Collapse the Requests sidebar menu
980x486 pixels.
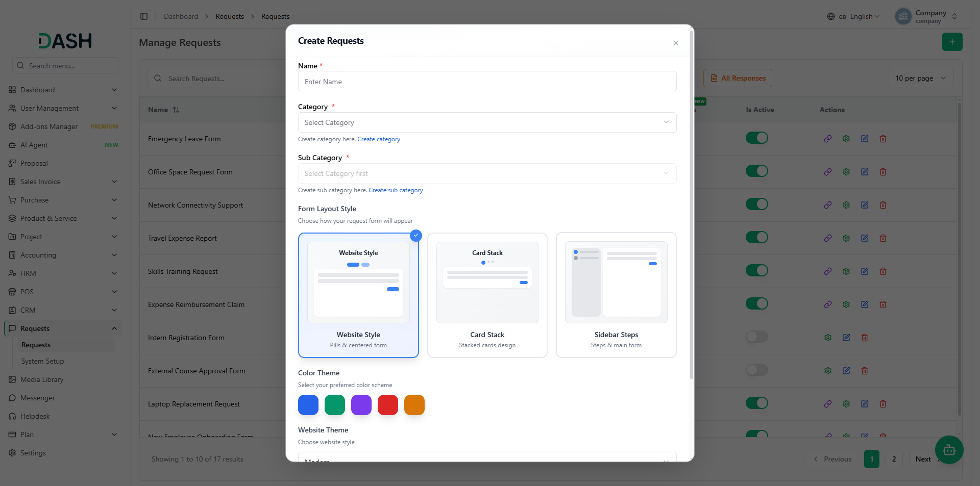63,328
